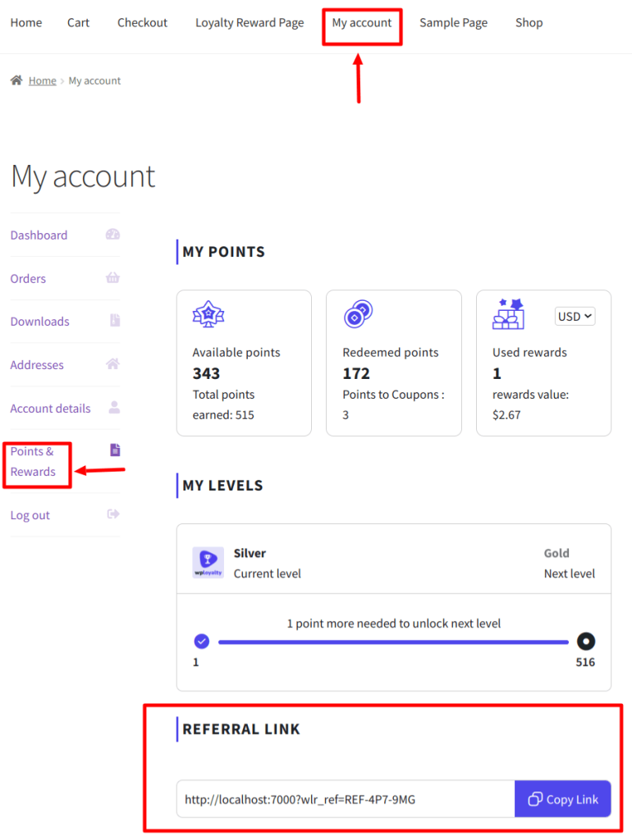Click the Used rewards gift boxes icon
Screen dimensions: 632x840
coord(508,314)
